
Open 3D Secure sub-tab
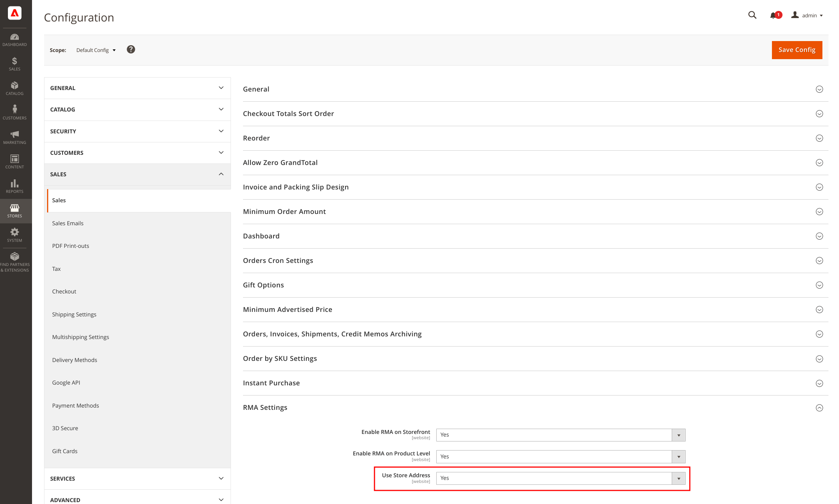click(139, 428)
